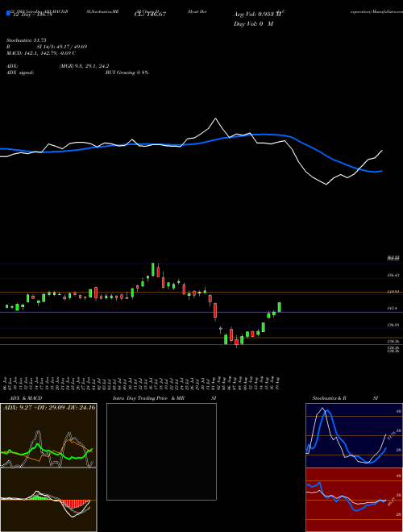Click the Day Vol: 0 M label
This screenshot has width=403, height=532.
point(253,23)
